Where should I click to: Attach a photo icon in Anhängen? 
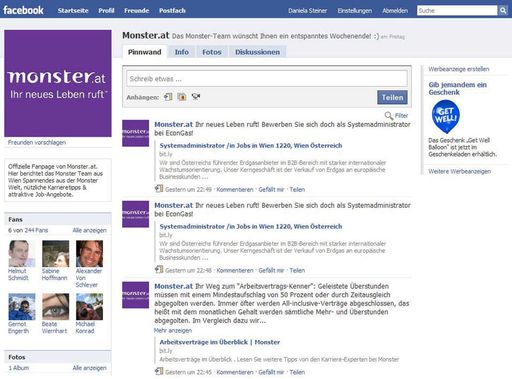point(182,97)
